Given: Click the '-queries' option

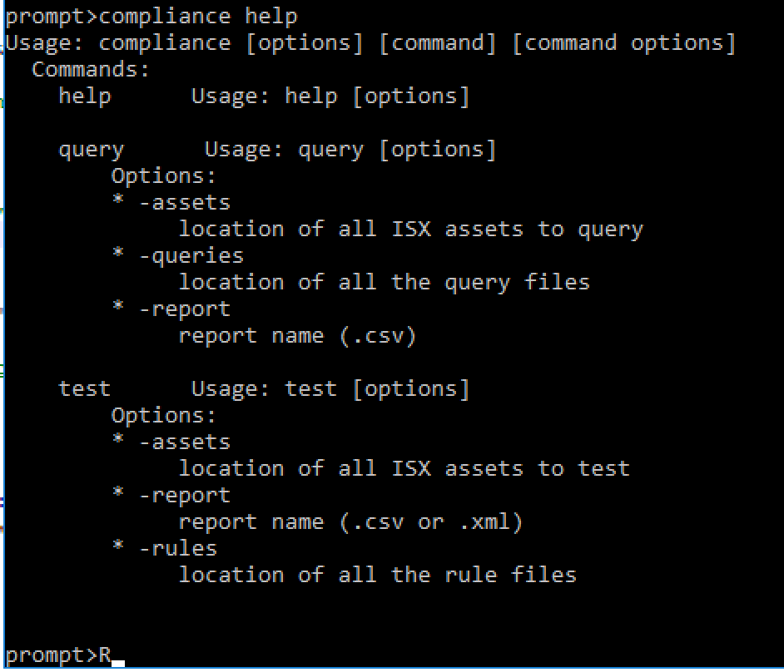Looking at the screenshot, I should click(191, 255).
